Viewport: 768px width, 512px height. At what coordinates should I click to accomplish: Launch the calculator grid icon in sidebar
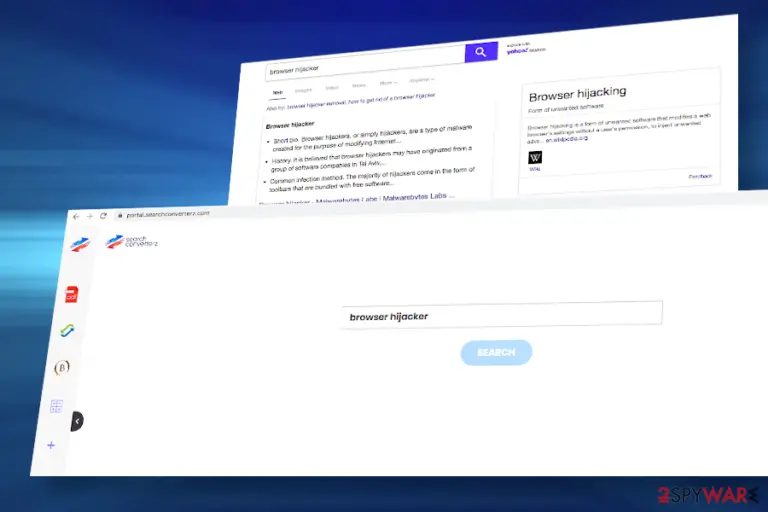56,406
